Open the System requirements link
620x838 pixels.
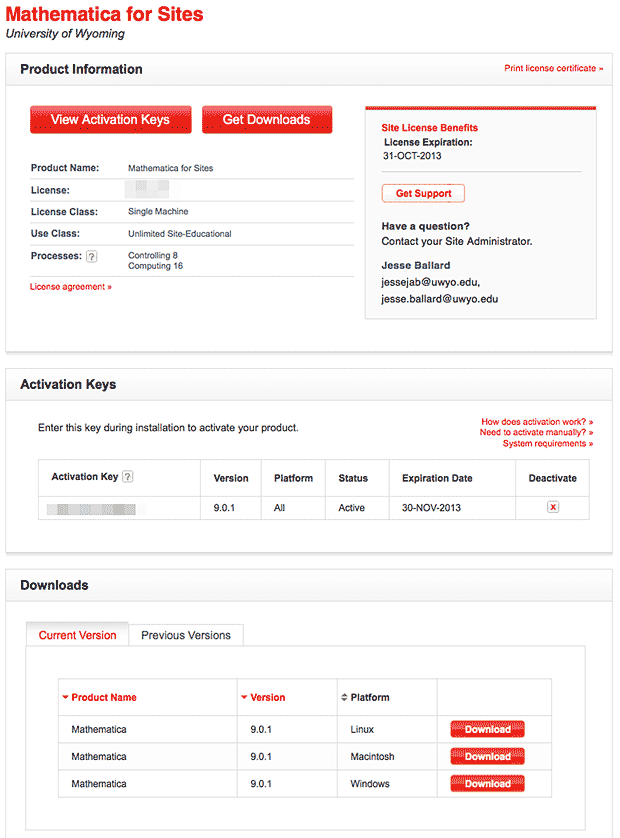click(x=548, y=444)
